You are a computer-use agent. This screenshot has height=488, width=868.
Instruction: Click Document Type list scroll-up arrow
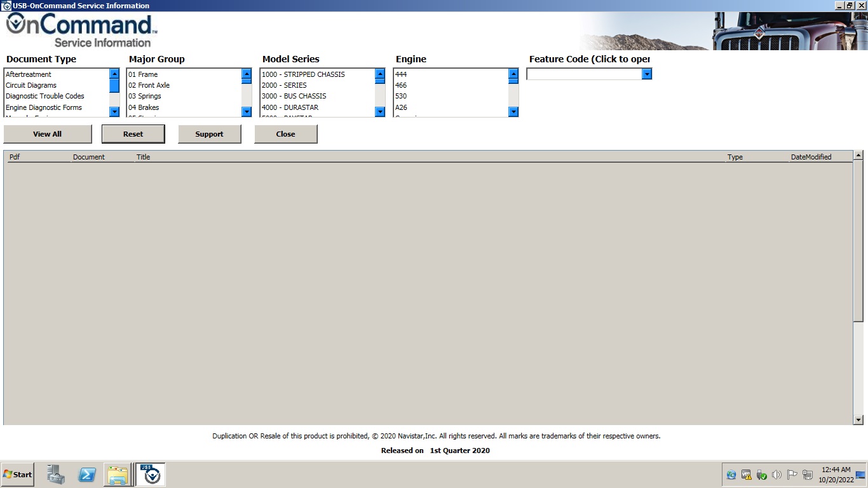(114, 74)
